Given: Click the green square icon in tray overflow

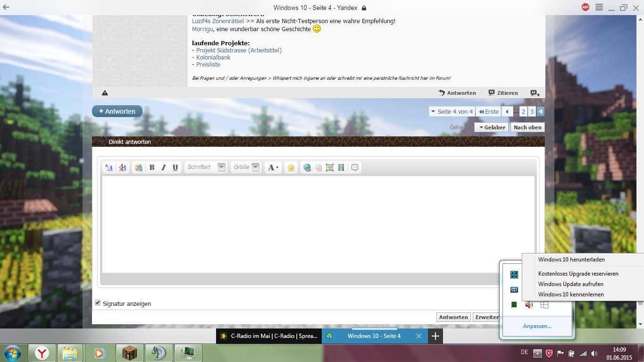Looking at the screenshot, I should pyautogui.click(x=514, y=305).
